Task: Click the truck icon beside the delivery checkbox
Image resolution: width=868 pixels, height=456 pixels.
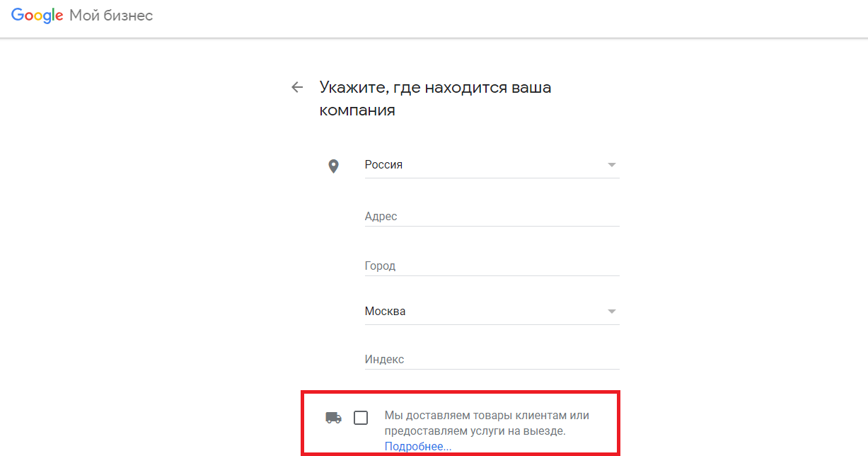Action: point(332,418)
